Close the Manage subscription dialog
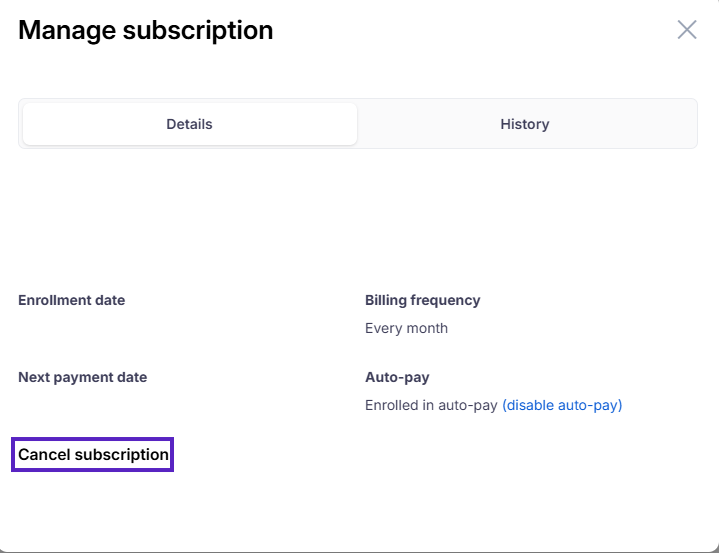This screenshot has width=719, height=553. pyautogui.click(x=687, y=29)
